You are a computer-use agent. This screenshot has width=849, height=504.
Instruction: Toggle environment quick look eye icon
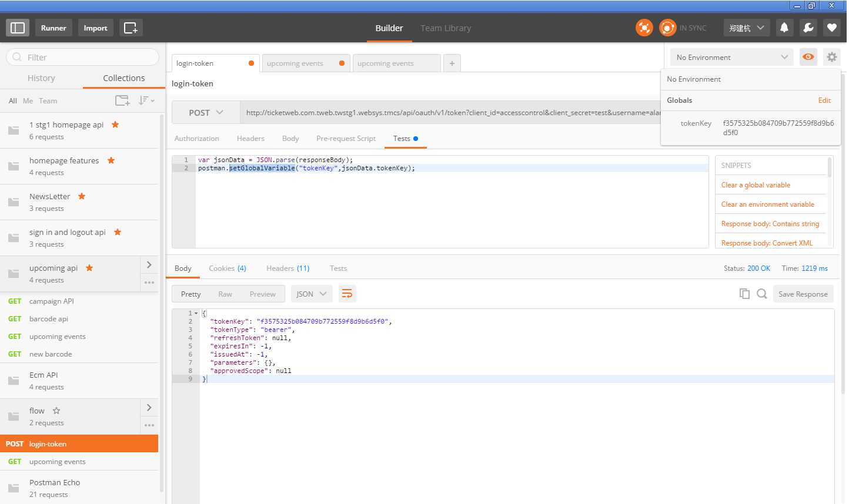point(808,57)
